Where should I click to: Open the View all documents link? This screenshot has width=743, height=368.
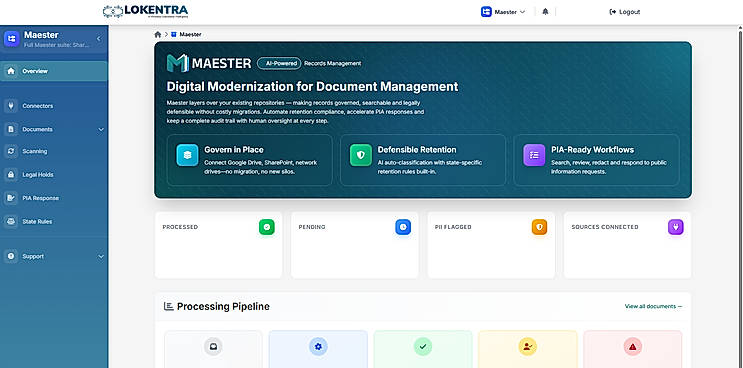tap(653, 306)
